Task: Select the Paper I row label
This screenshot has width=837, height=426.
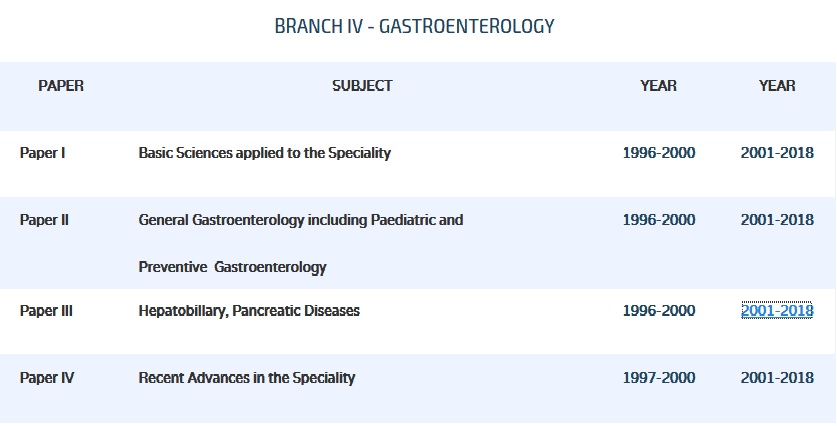Action: point(43,153)
